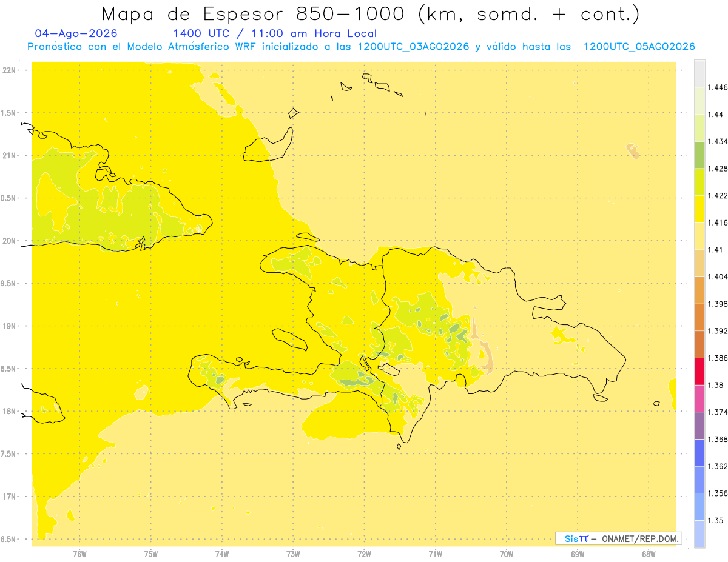Click the green legend swatch between 1.428 and 1.434
Screen dimensions: 728x562
pos(699,155)
